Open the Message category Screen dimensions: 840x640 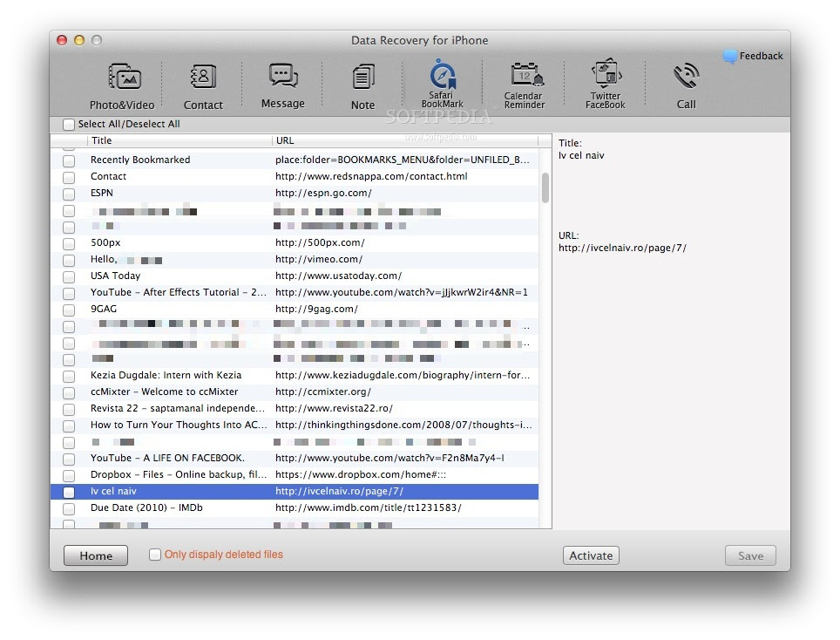(x=283, y=85)
